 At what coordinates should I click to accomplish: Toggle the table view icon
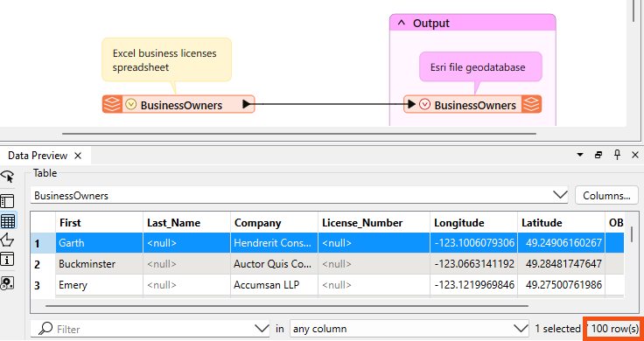click(8, 221)
